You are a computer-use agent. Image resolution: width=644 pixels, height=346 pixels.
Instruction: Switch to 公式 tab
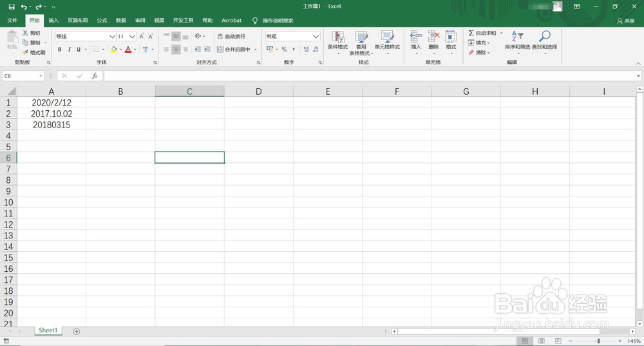[102, 21]
